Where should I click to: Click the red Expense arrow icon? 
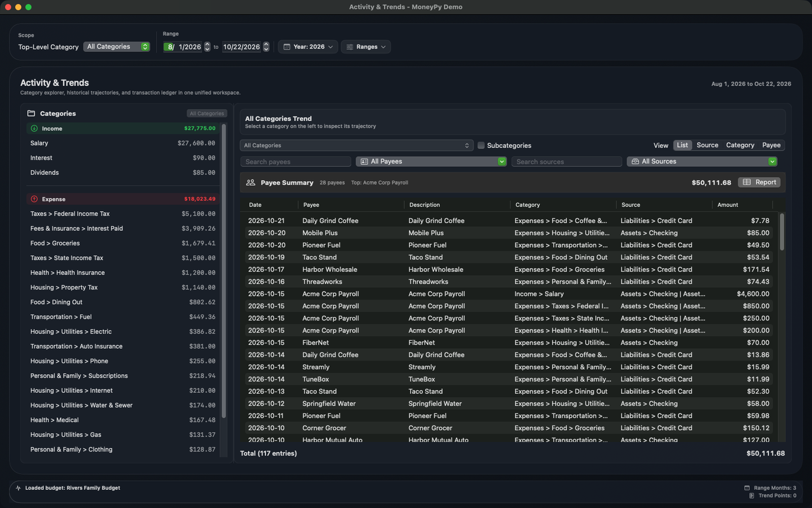pyautogui.click(x=34, y=199)
